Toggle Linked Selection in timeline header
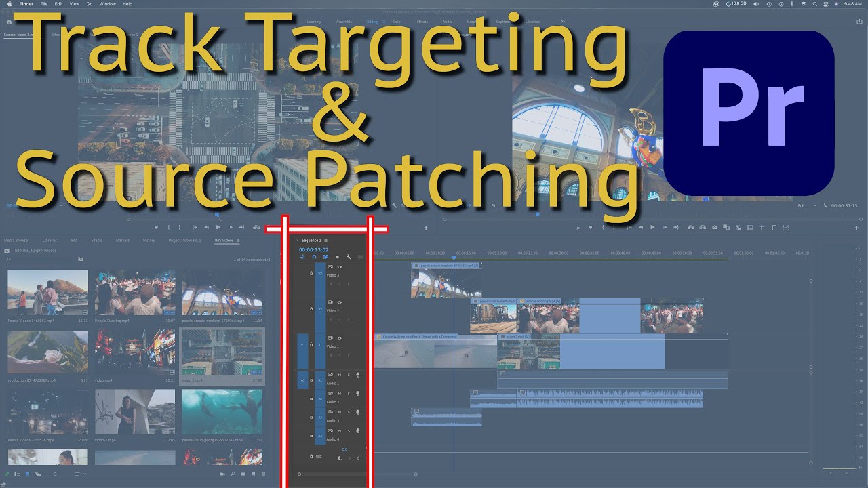868x488 pixels. click(x=325, y=257)
